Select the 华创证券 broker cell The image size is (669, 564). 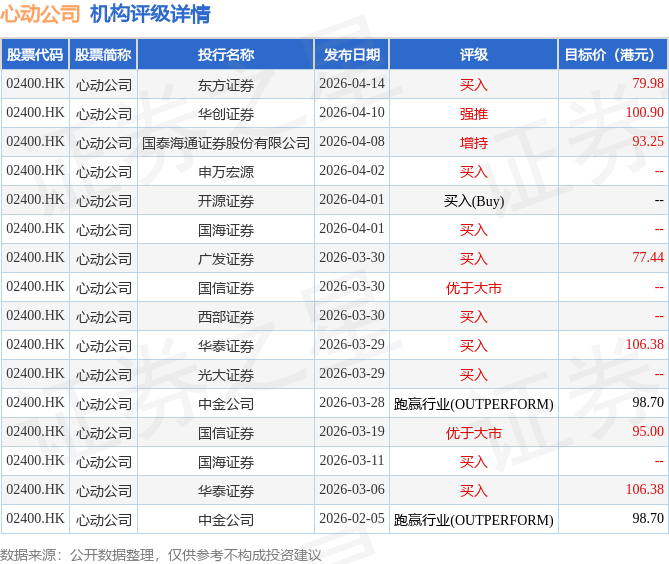click(226, 114)
